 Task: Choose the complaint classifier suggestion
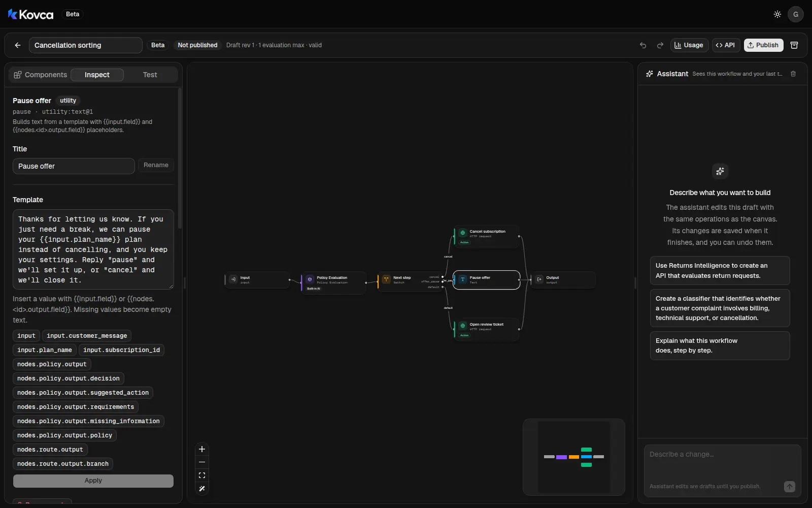coord(720,308)
